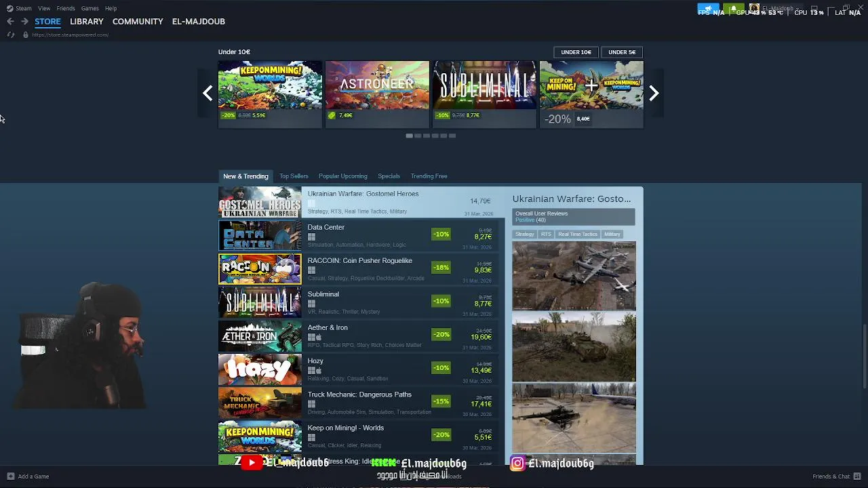
Task: Click the page vertical scrollbar thumb
Action: (864, 356)
